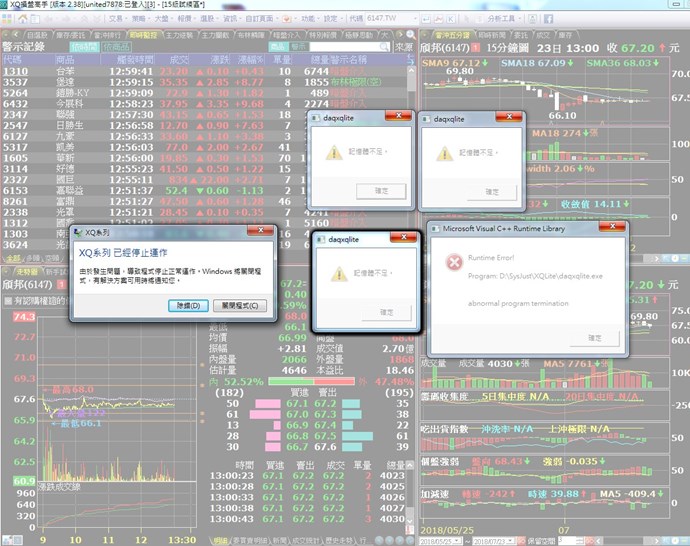Click the page layout icon beside home

point(35,18)
